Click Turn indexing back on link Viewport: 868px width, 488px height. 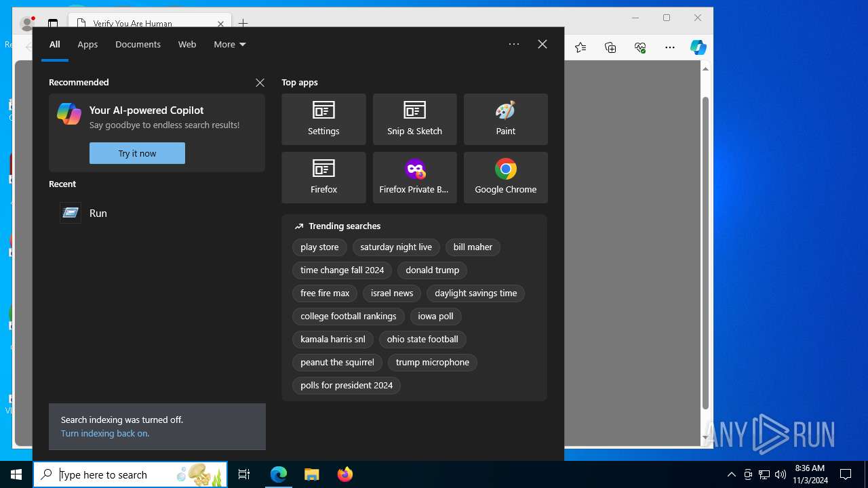click(x=105, y=433)
